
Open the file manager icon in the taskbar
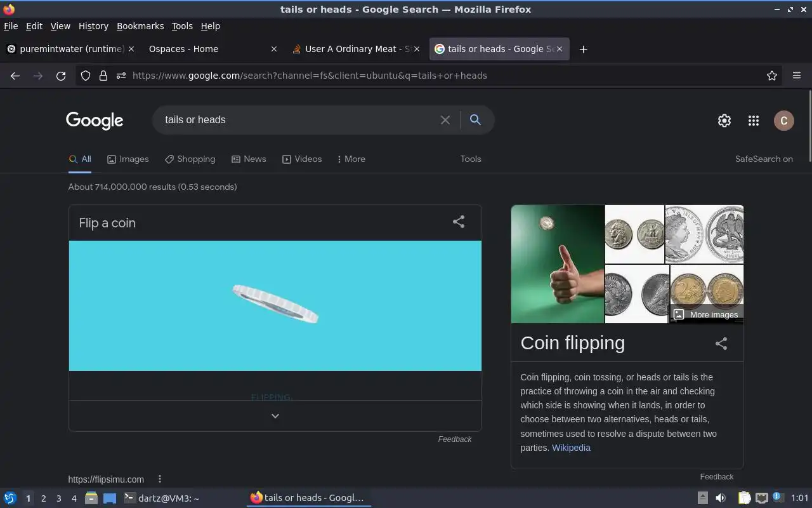click(x=91, y=498)
